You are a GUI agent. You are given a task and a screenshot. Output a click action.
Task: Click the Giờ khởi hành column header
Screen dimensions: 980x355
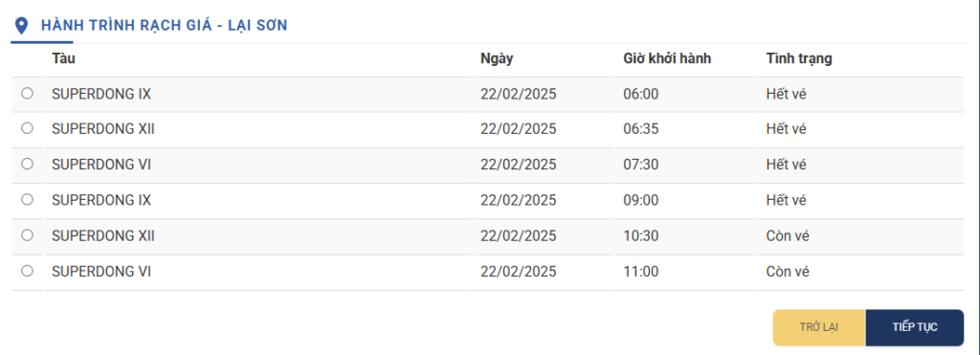[x=667, y=58]
